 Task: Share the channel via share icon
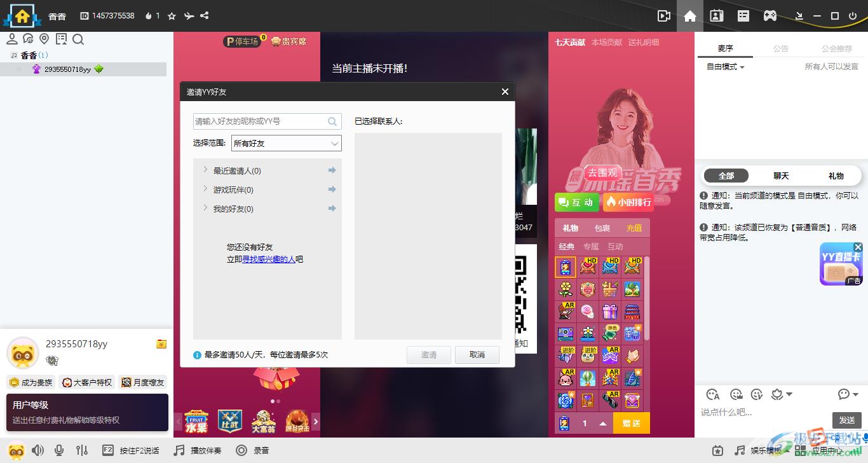click(205, 16)
